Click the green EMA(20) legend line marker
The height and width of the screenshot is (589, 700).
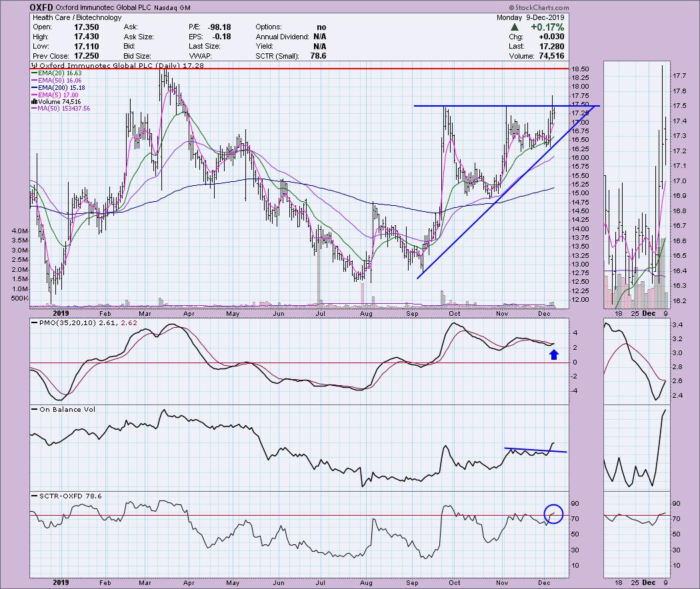click(35, 73)
